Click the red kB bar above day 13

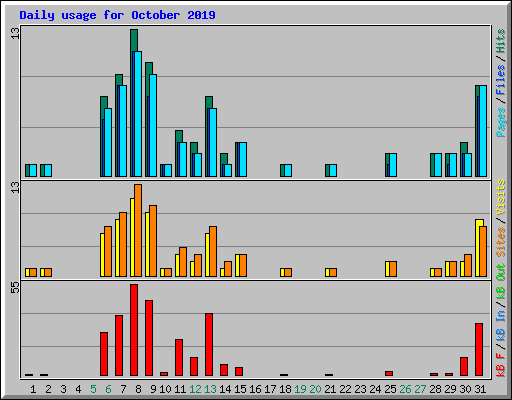[209, 345]
